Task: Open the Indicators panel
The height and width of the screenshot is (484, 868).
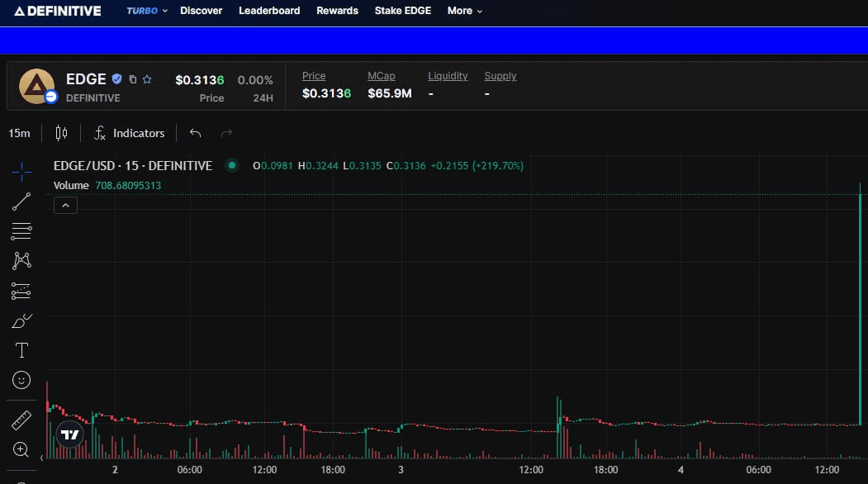Action: coord(129,133)
